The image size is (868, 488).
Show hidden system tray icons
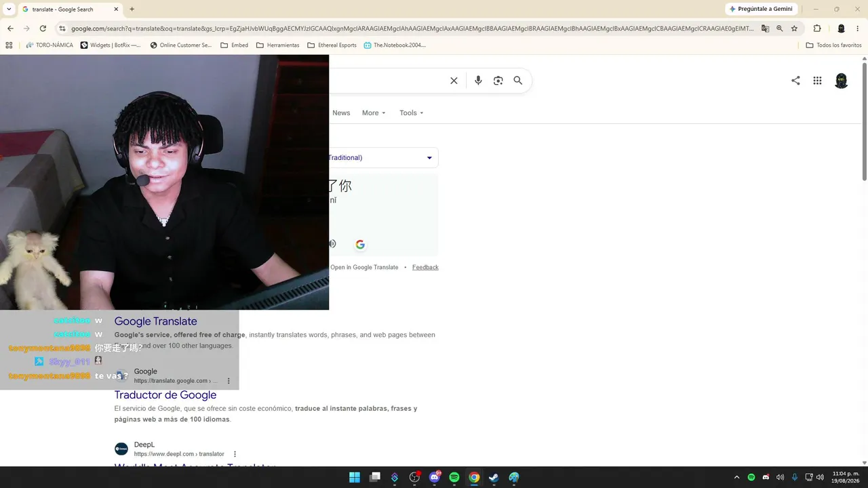pyautogui.click(x=737, y=478)
